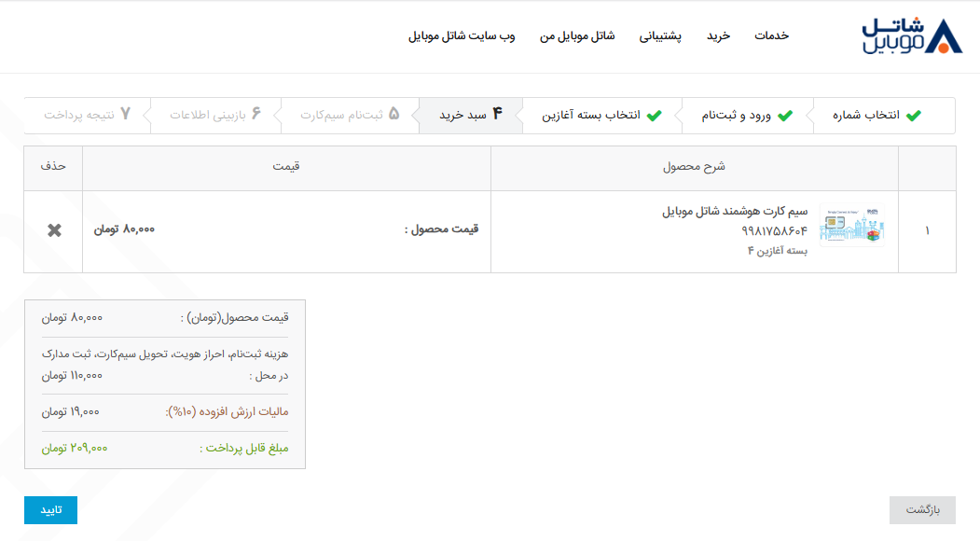Click the شرح محصول column header

coord(694,166)
